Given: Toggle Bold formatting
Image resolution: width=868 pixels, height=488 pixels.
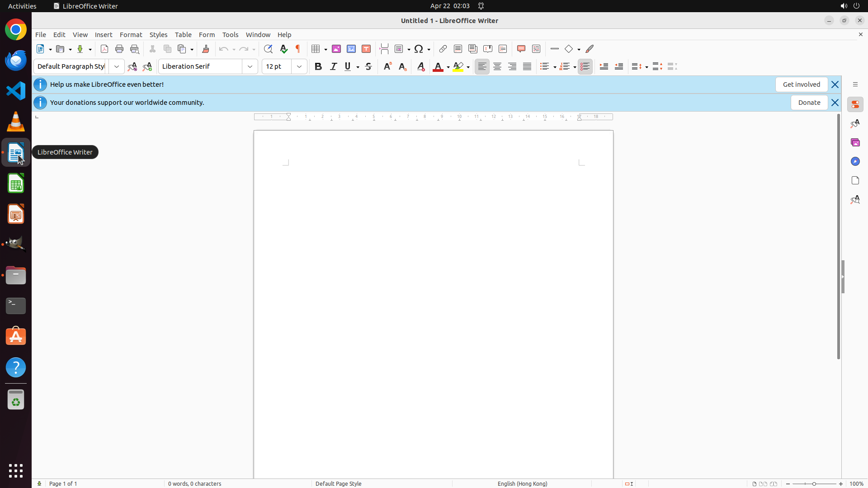Looking at the screenshot, I should pos(318,66).
